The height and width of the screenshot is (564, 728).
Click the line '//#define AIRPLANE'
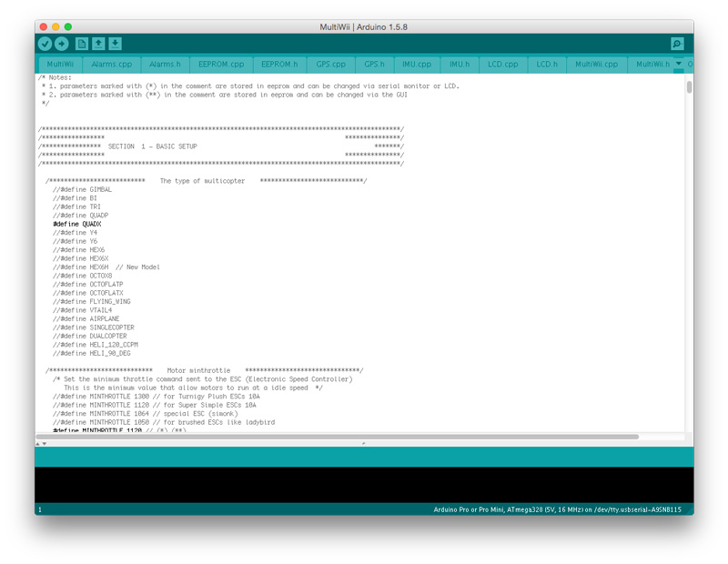86,319
